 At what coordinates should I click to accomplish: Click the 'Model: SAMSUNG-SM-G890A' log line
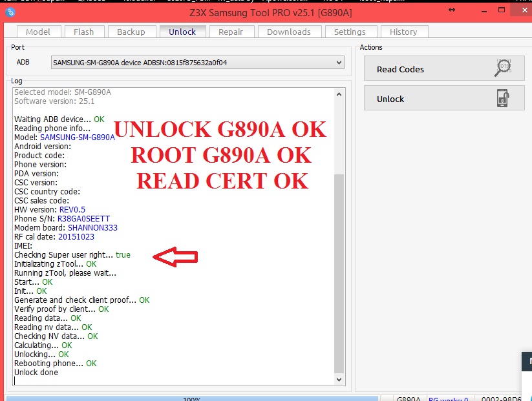pos(65,138)
